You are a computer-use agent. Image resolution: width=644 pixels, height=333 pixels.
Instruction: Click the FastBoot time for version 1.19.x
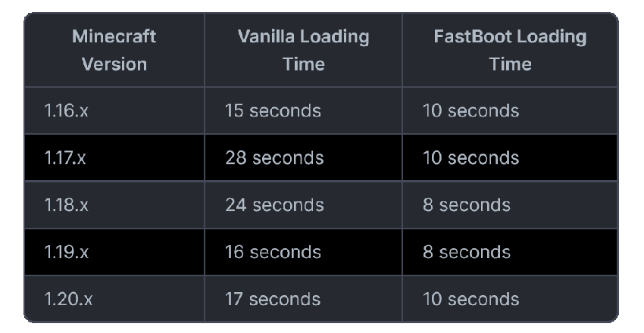[466, 252]
